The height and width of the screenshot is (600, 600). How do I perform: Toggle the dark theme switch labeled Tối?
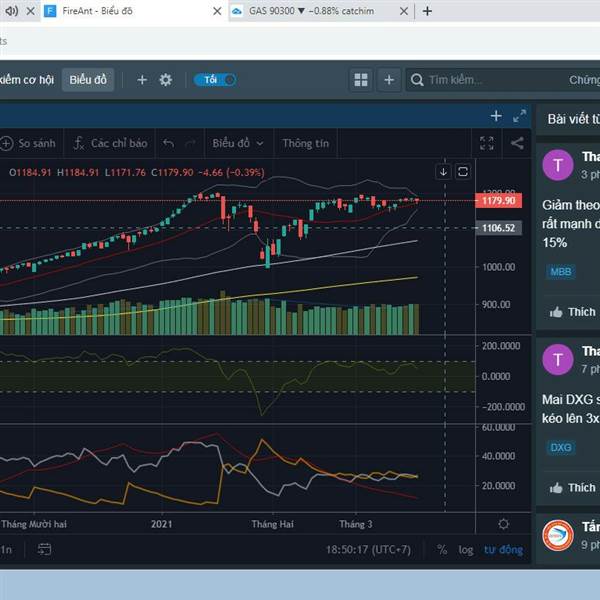click(x=215, y=80)
